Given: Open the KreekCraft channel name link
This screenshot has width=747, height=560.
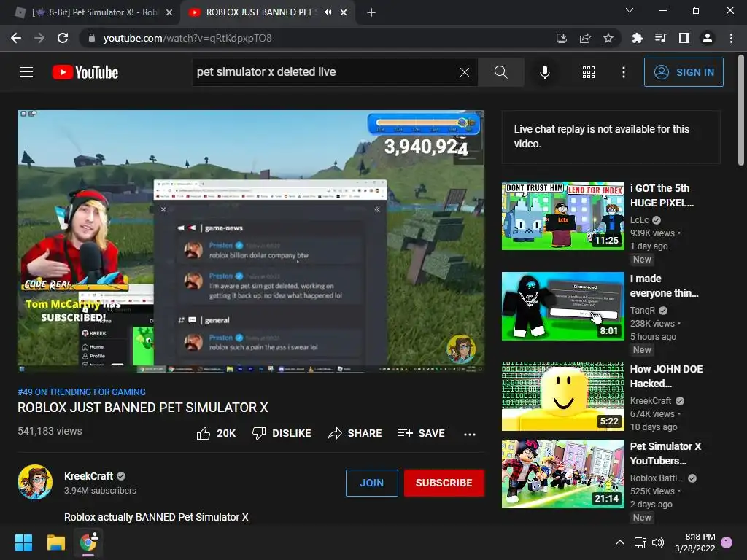Looking at the screenshot, I should [88, 476].
